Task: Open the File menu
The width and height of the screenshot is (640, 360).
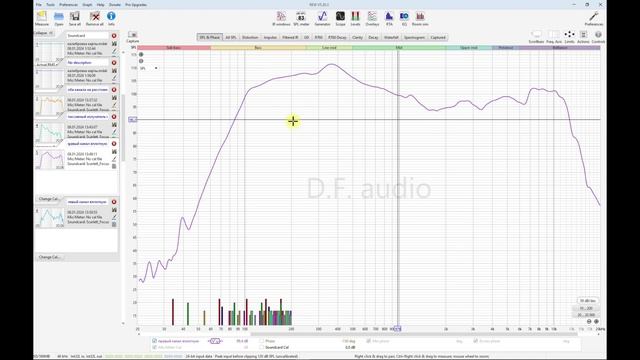Action: coord(38,5)
